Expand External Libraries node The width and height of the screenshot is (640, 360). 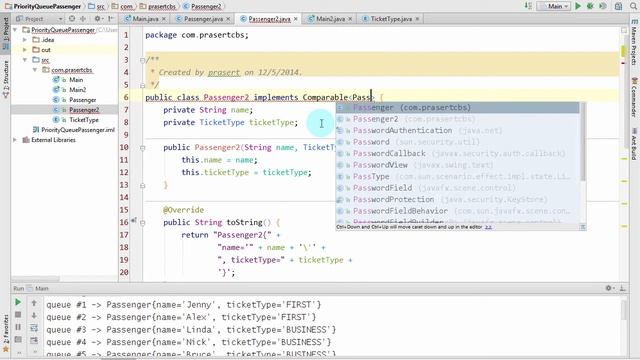point(16,140)
